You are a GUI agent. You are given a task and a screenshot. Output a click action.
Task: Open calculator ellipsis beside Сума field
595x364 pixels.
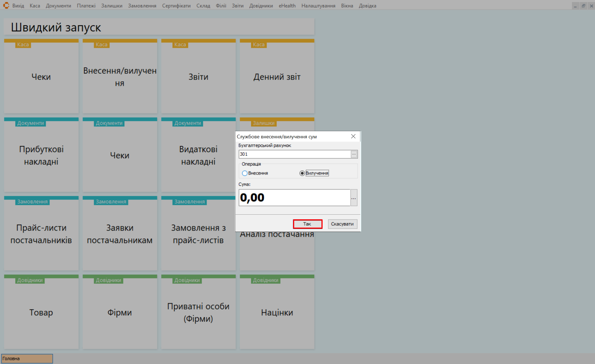[x=353, y=198]
